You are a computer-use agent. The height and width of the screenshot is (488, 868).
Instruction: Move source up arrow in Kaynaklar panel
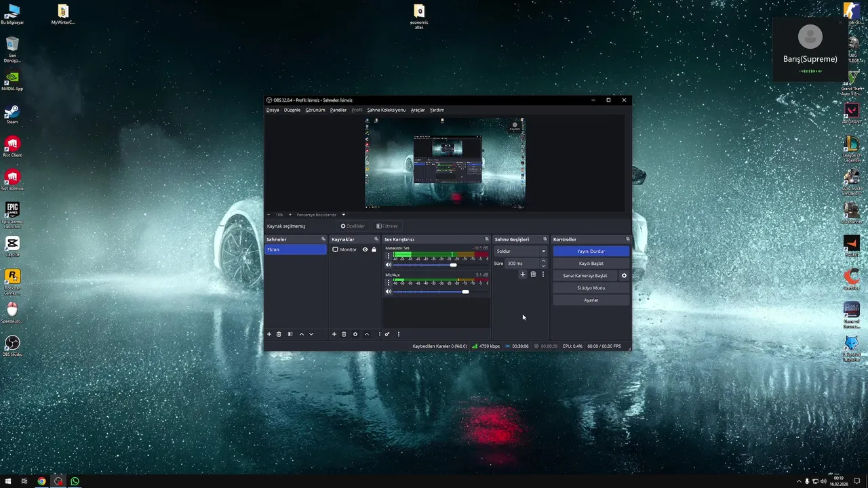[367, 334]
